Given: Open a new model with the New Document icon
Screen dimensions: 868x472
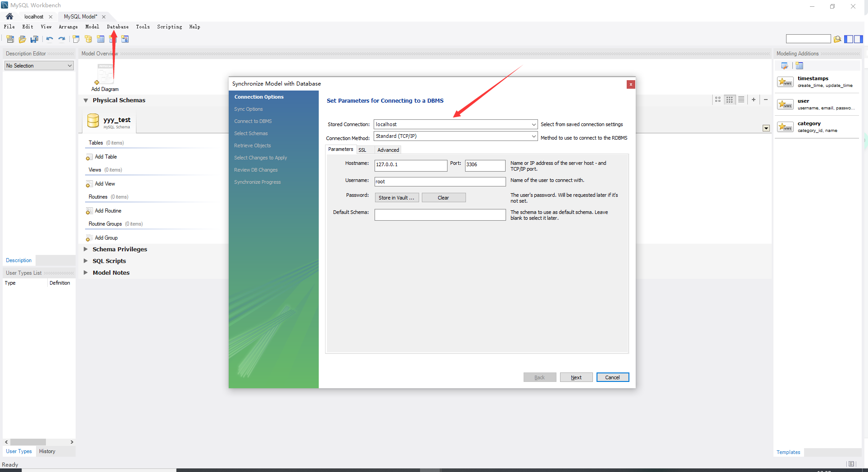Looking at the screenshot, I should click(x=9, y=39).
